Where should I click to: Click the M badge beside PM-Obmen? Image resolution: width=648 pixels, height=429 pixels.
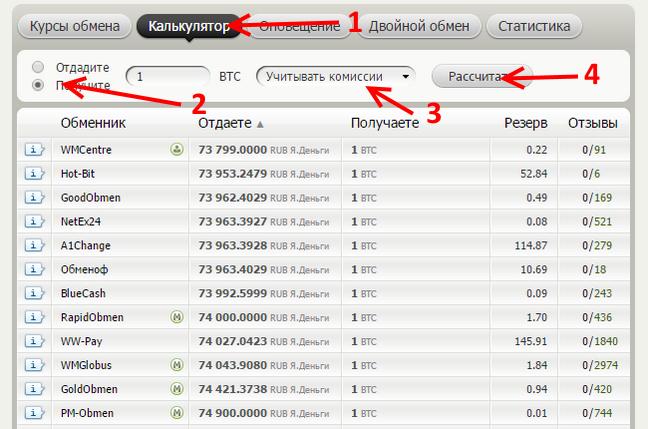[177, 413]
